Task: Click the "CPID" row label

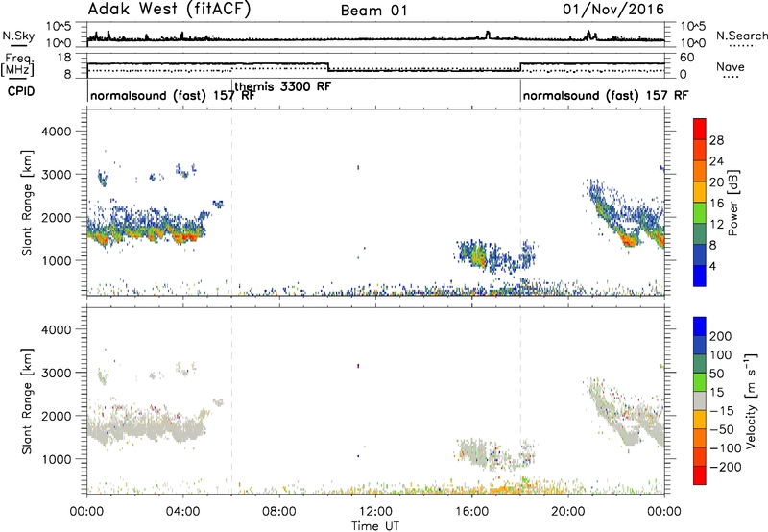Action: 21,91
